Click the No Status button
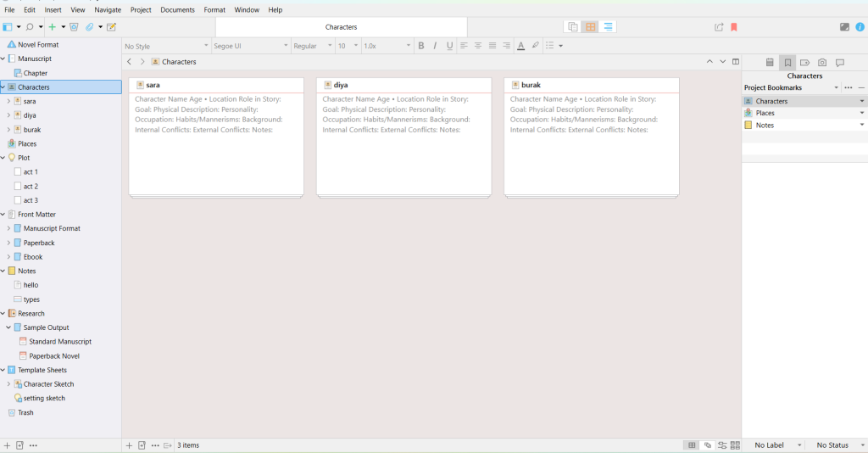868x453 pixels. [x=832, y=445]
